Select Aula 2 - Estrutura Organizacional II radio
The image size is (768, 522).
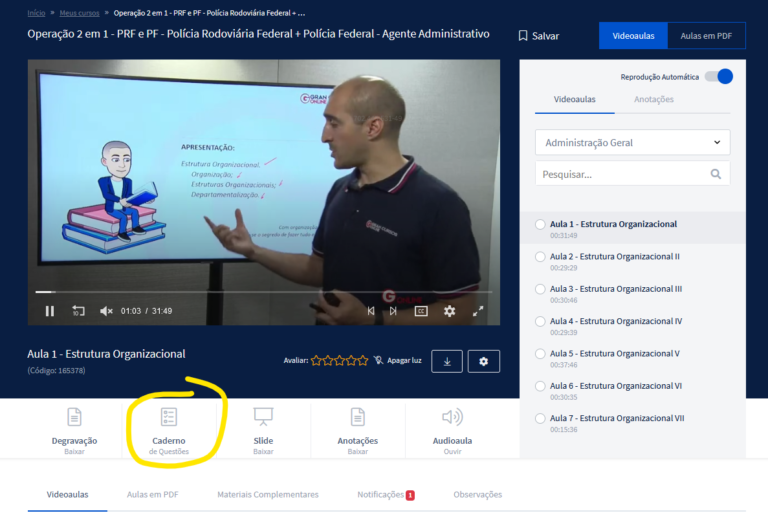click(x=540, y=257)
